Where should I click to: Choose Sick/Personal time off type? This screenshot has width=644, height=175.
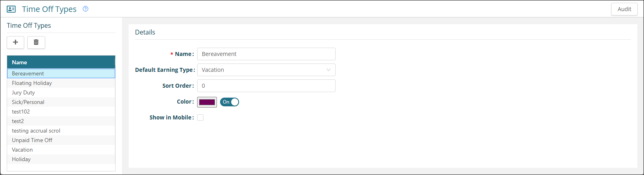(28, 102)
